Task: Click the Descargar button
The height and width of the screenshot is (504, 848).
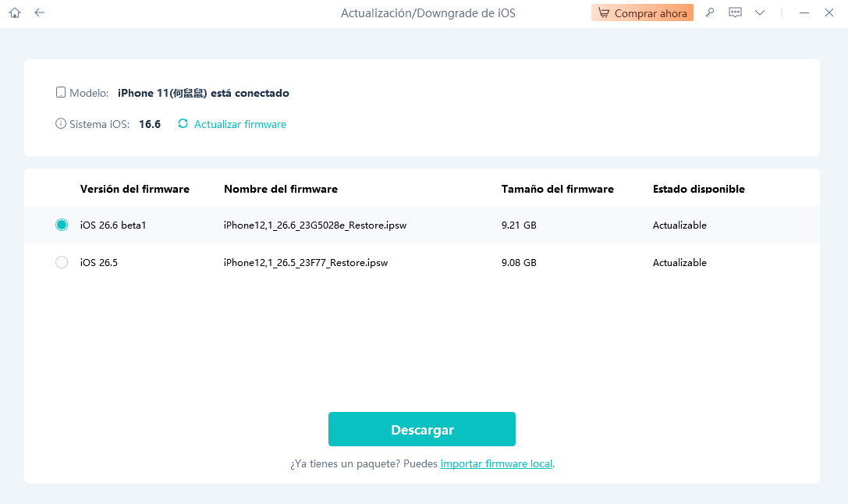Action: point(422,429)
